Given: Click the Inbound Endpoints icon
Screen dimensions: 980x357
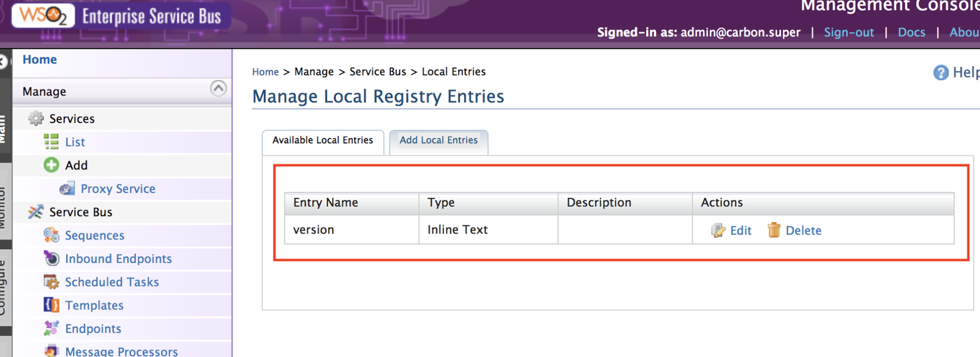Looking at the screenshot, I should (x=51, y=258).
